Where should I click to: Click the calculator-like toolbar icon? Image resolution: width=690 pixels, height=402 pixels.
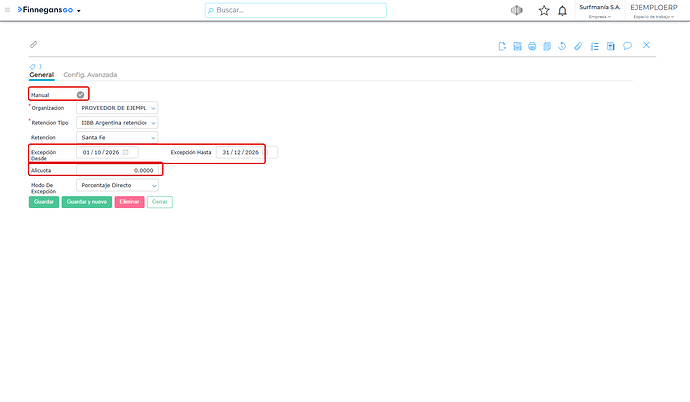click(x=611, y=46)
